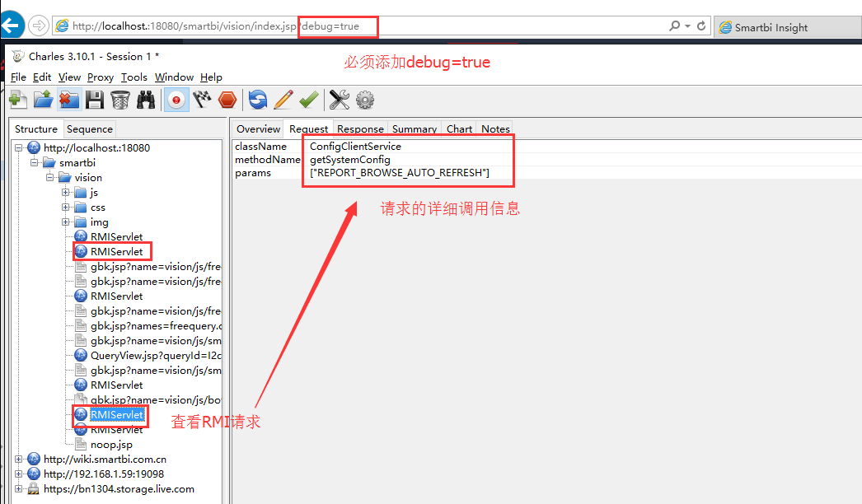Screen dimensions: 862x504
Task: Click the Validate green checkmark icon
Action: point(308,100)
